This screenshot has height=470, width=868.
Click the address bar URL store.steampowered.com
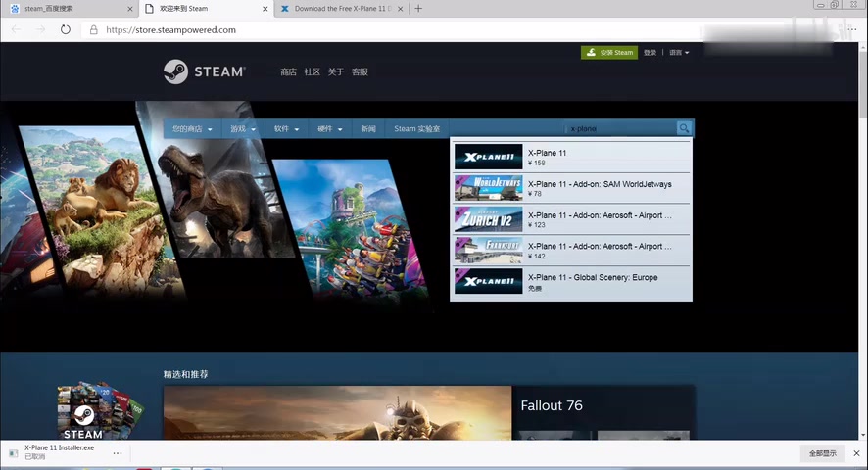point(171,30)
